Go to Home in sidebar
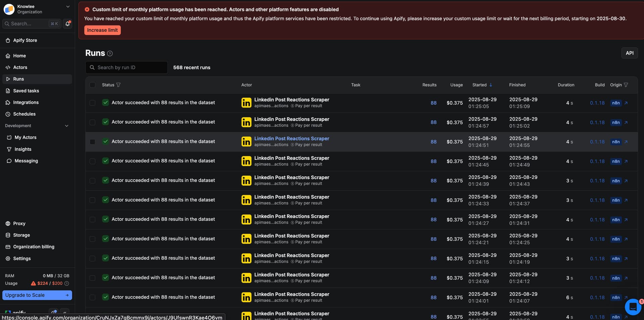The image size is (644, 320). (x=37, y=56)
